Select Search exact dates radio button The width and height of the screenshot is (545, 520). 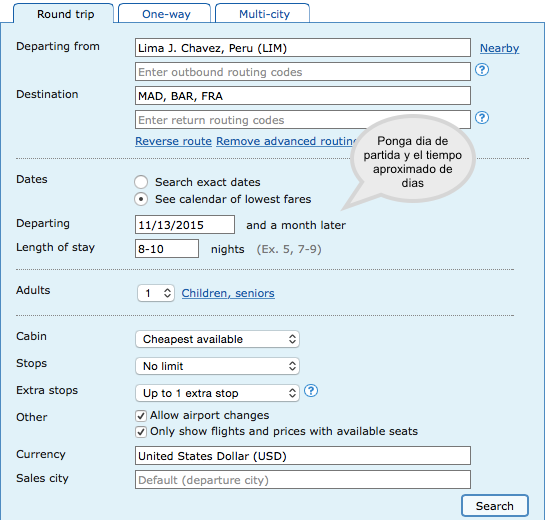click(x=141, y=182)
